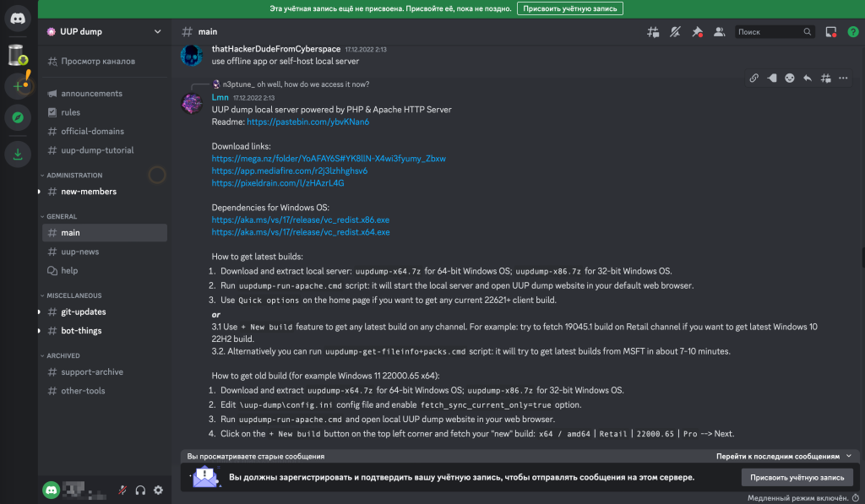The width and height of the screenshot is (865, 504).
Task: Open the bot-things channel
Action: tap(104, 330)
